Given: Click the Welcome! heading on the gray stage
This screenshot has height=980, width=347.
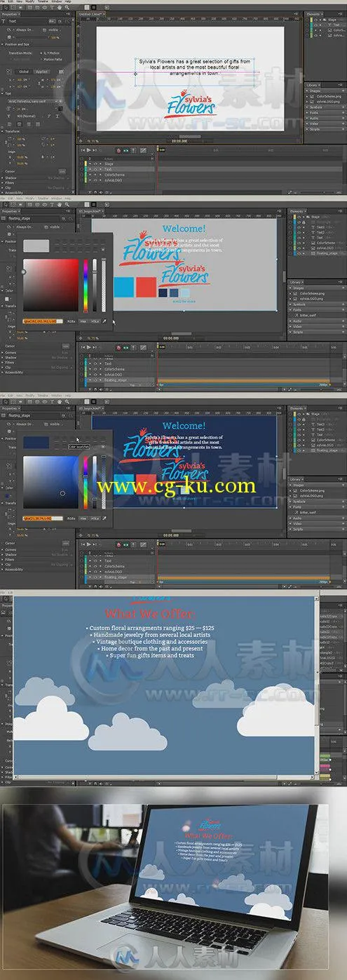Looking at the screenshot, I should click(x=184, y=228).
